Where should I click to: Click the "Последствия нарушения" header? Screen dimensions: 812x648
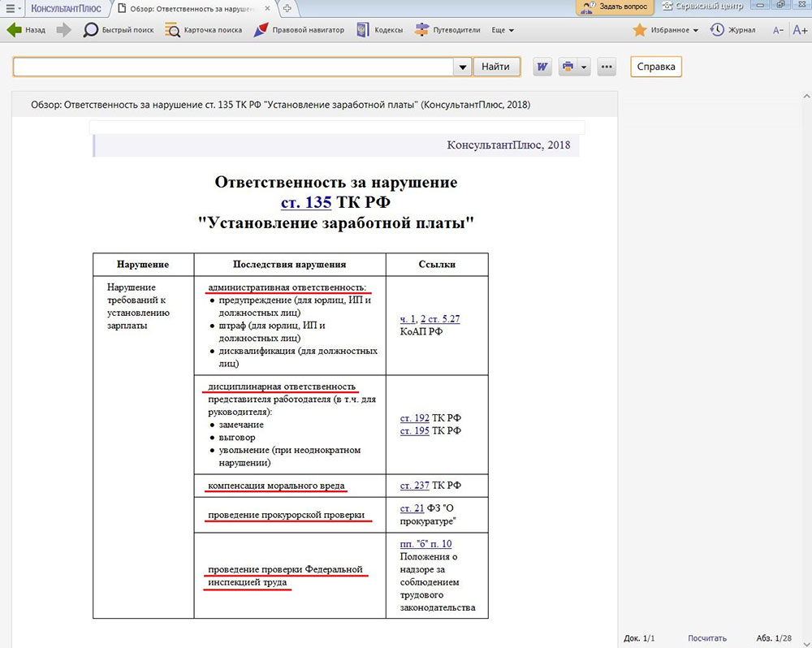coord(290,265)
